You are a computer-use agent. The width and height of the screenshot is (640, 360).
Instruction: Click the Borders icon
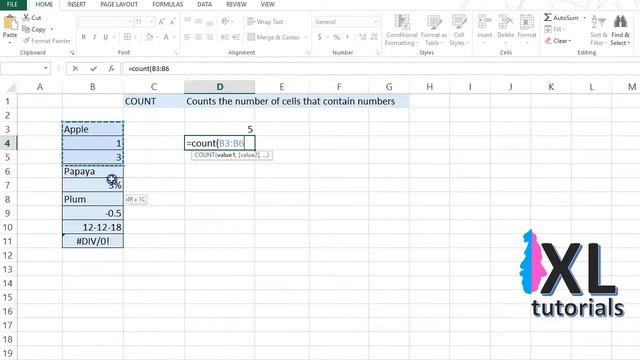click(127, 37)
